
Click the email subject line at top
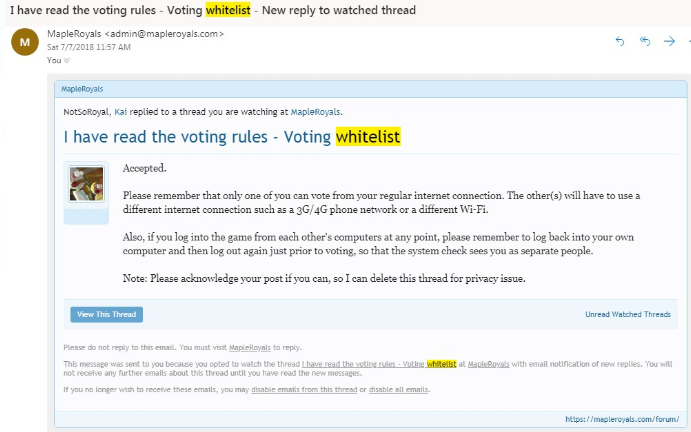[213, 10]
